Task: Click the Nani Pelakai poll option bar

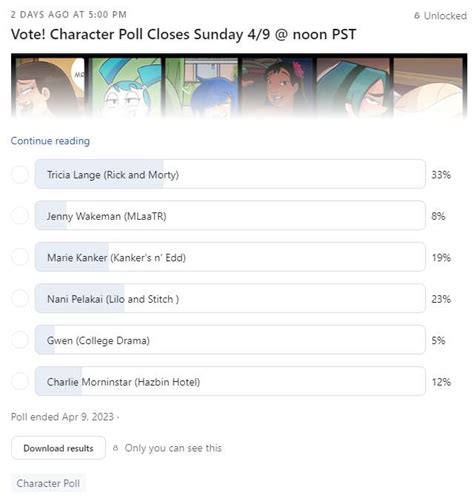Action: coord(230,298)
